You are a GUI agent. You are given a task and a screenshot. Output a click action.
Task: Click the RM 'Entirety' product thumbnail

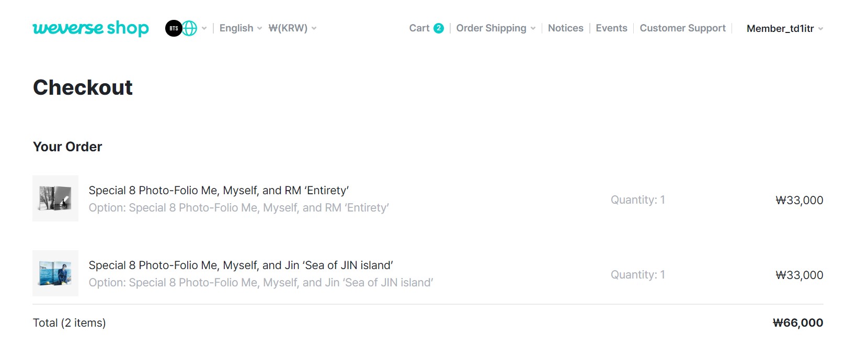[55, 198]
